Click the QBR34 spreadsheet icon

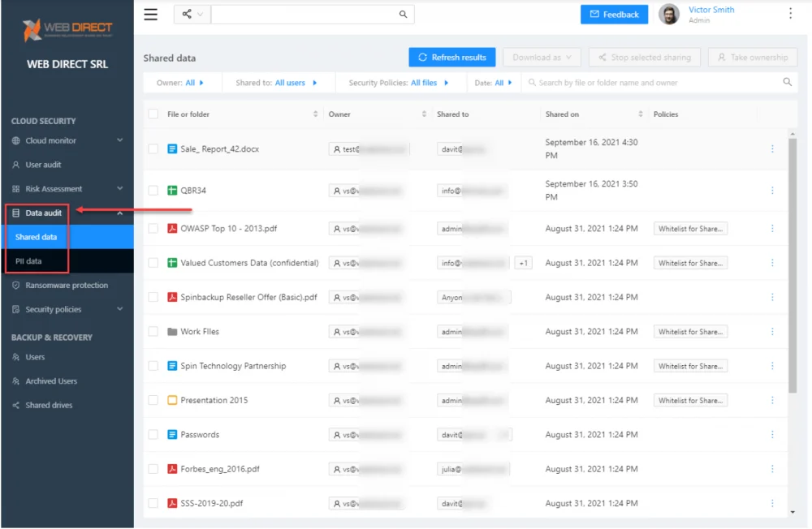pos(172,191)
